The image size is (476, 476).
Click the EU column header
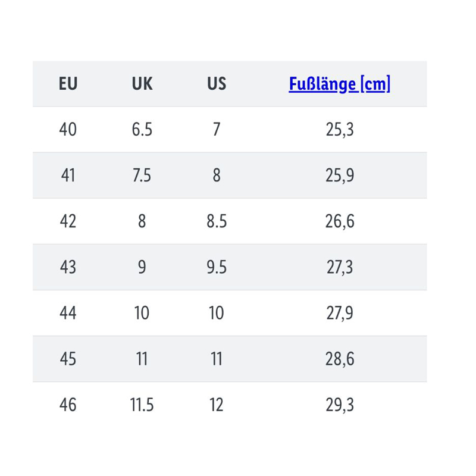[68, 83]
